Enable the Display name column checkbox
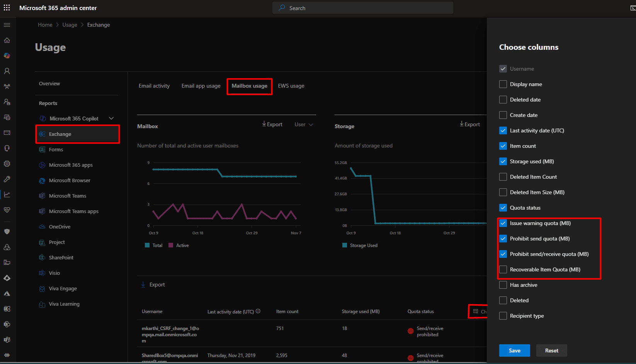 tap(503, 84)
